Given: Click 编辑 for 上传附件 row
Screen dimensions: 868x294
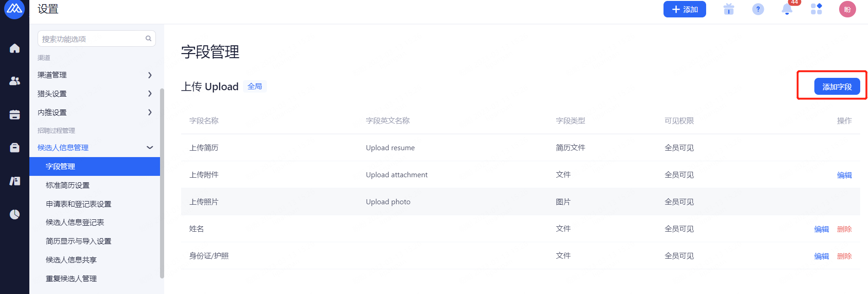Looking at the screenshot, I should pos(844,175).
